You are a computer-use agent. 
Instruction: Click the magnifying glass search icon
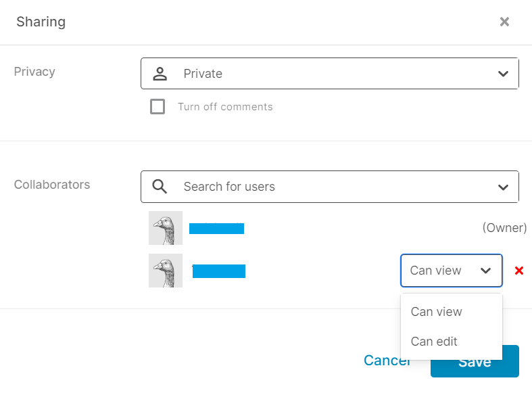click(160, 187)
